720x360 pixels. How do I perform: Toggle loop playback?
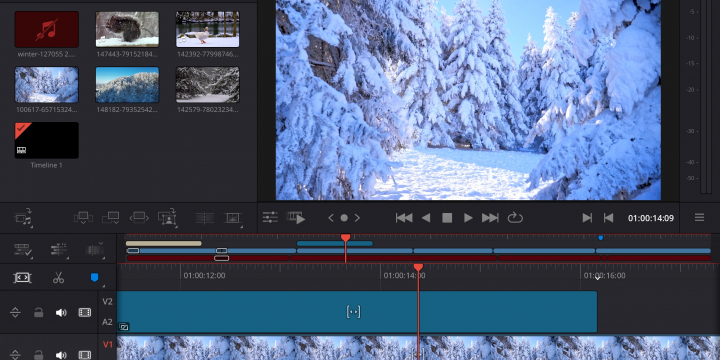point(515,218)
